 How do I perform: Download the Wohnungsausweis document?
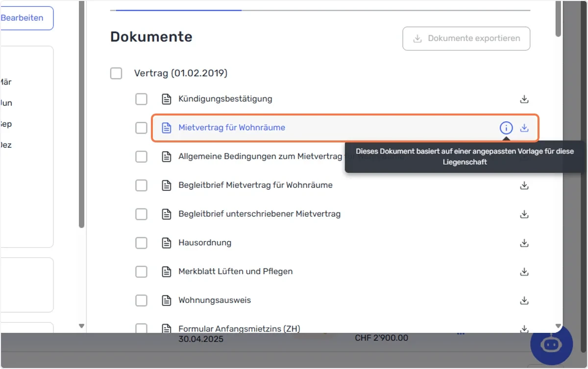coord(524,300)
